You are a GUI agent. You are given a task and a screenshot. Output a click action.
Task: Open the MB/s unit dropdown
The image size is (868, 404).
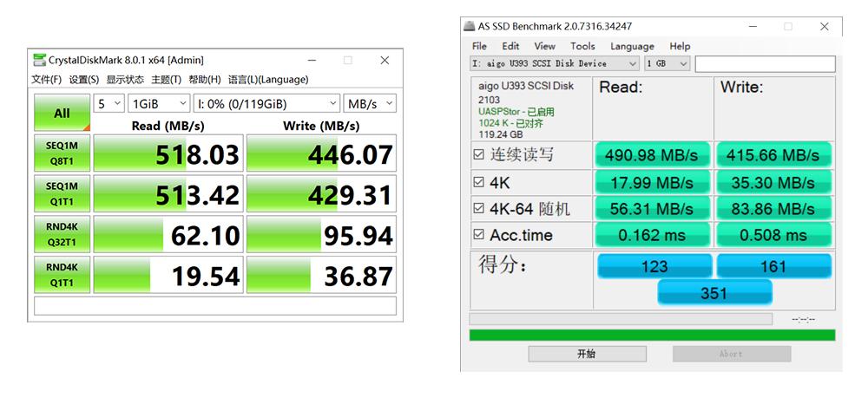[370, 103]
